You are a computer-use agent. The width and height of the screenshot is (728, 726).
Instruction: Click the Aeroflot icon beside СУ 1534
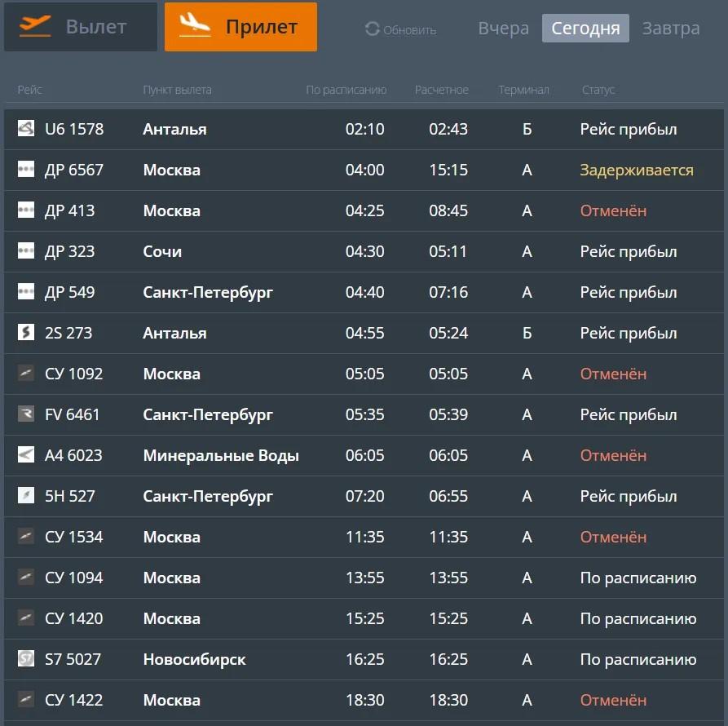26,537
